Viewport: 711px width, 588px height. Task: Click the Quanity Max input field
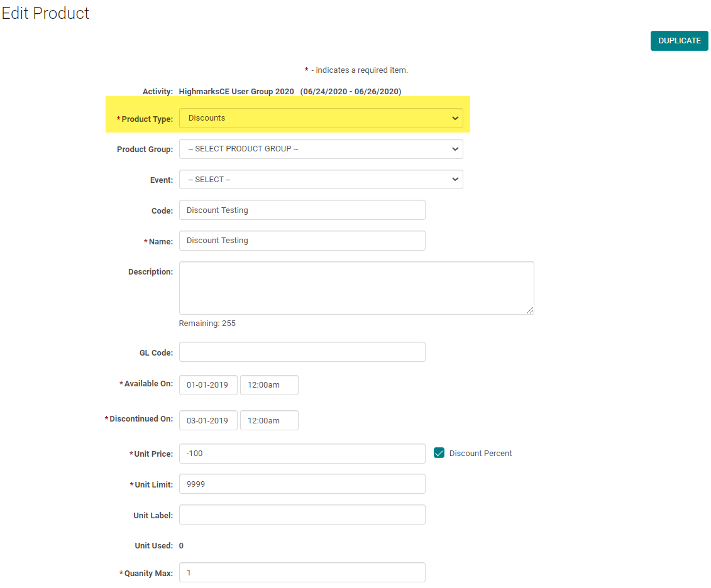(302, 573)
